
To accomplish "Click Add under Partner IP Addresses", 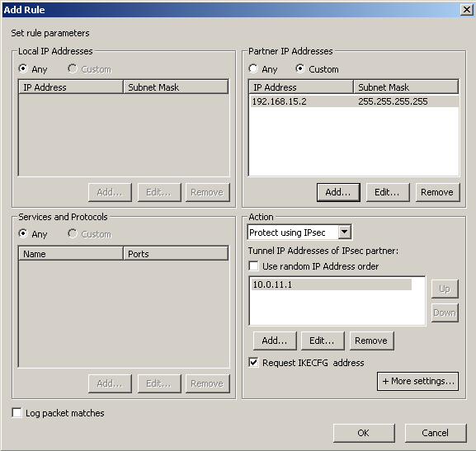I will 338,192.
